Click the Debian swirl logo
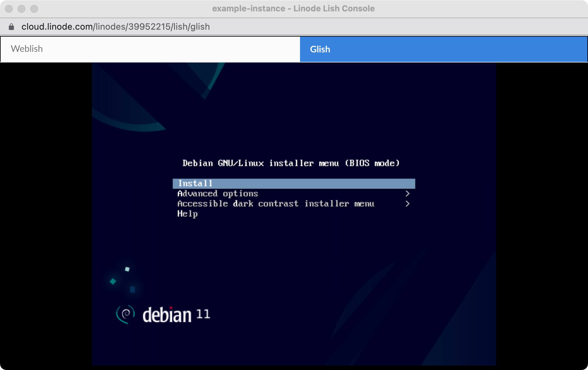 click(125, 314)
